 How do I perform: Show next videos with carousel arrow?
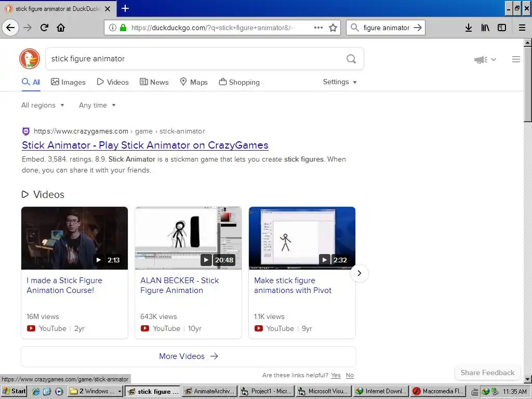pos(360,273)
